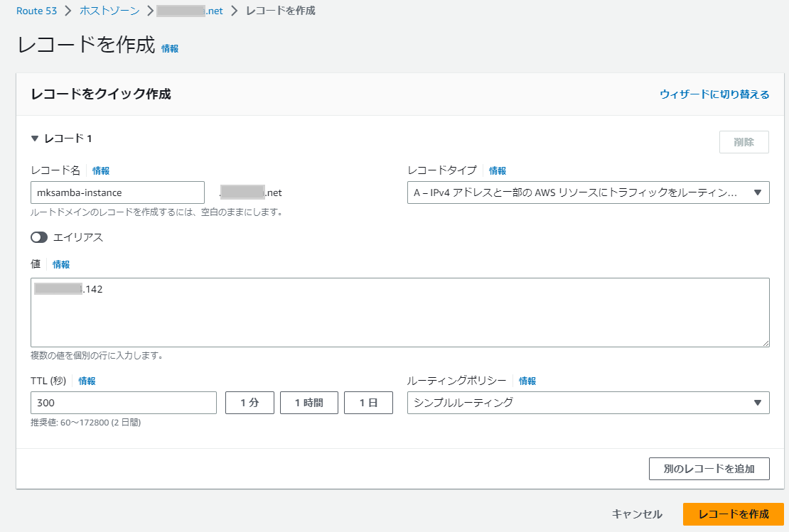This screenshot has height=532, width=789.
Task: Focus the TTL field showing 300
Action: pos(124,403)
